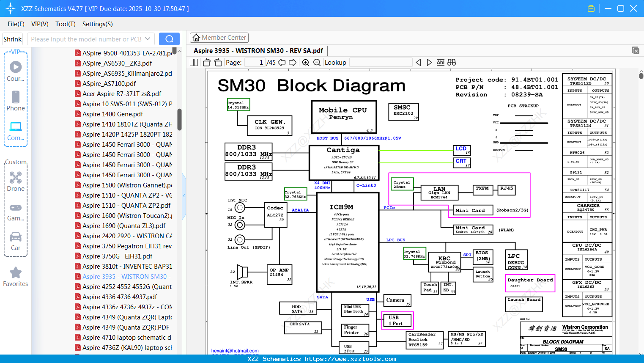Jump to previous lookup result
This screenshot has height=363, width=644.
[418, 62]
